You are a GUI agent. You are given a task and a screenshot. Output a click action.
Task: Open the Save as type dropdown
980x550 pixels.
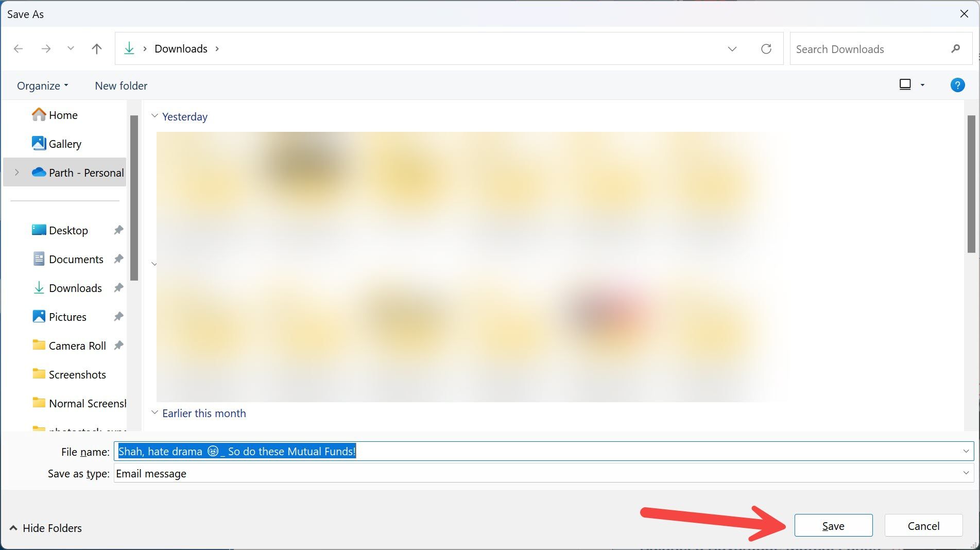(x=966, y=473)
